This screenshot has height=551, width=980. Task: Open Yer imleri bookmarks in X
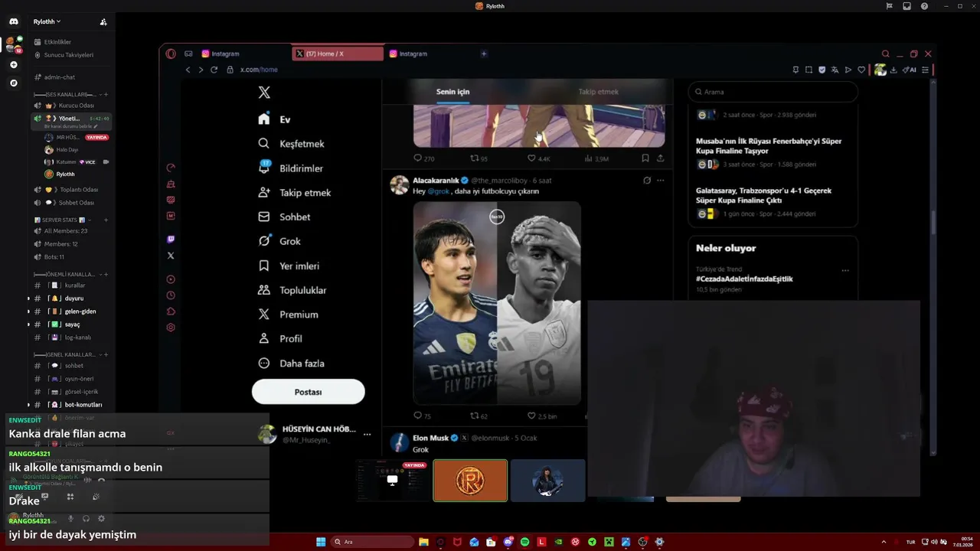(x=289, y=266)
